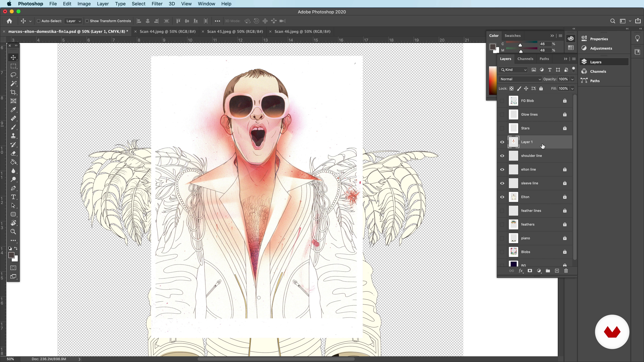Expand Color panel double-arrow chevron

(552, 36)
